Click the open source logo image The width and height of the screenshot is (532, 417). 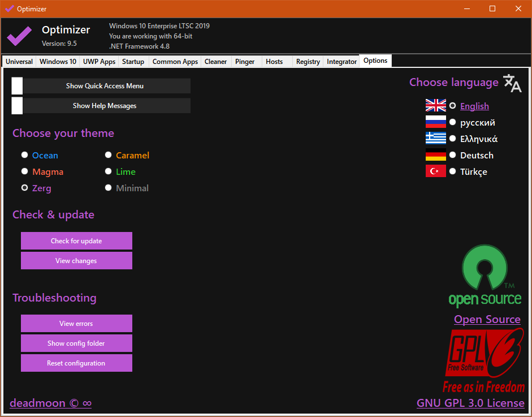pyautogui.click(x=485, y=276)
